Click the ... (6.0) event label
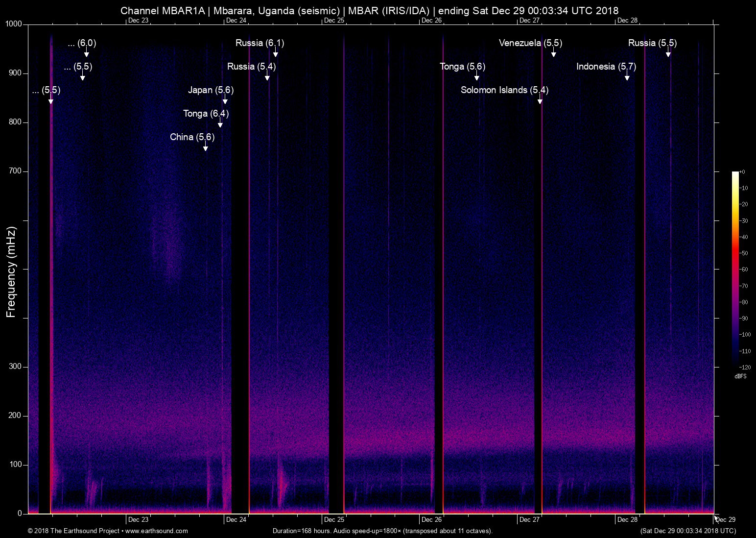Viewport: 756px width, 538px height. pos(82,43)
